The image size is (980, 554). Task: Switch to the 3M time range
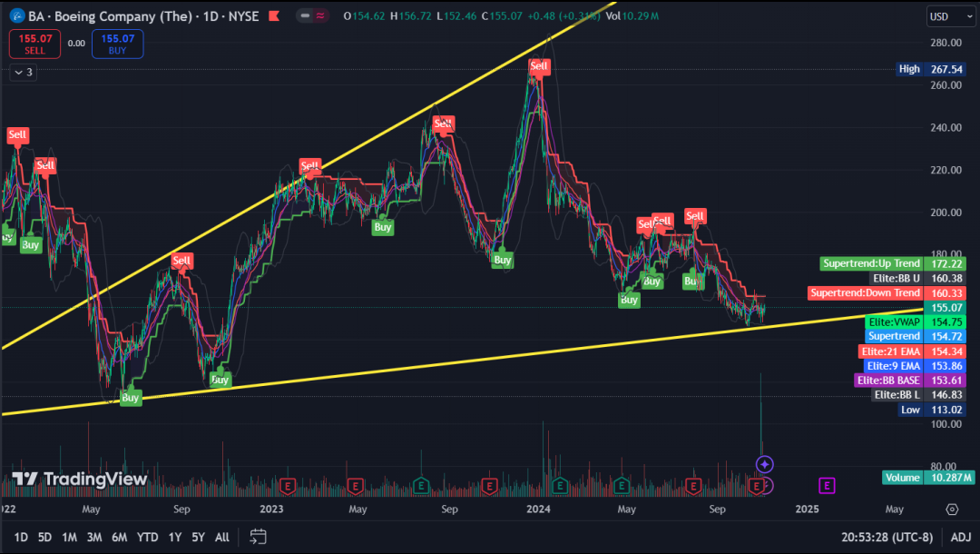(94, 537)
